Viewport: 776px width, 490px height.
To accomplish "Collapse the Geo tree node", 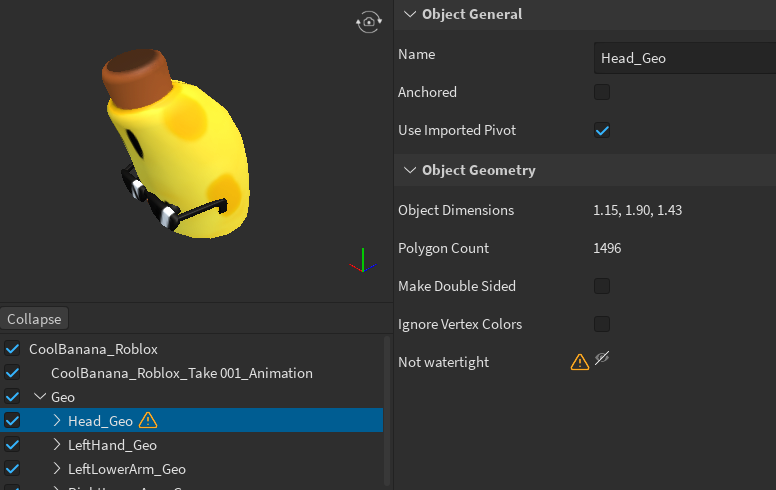I will 40,397.
